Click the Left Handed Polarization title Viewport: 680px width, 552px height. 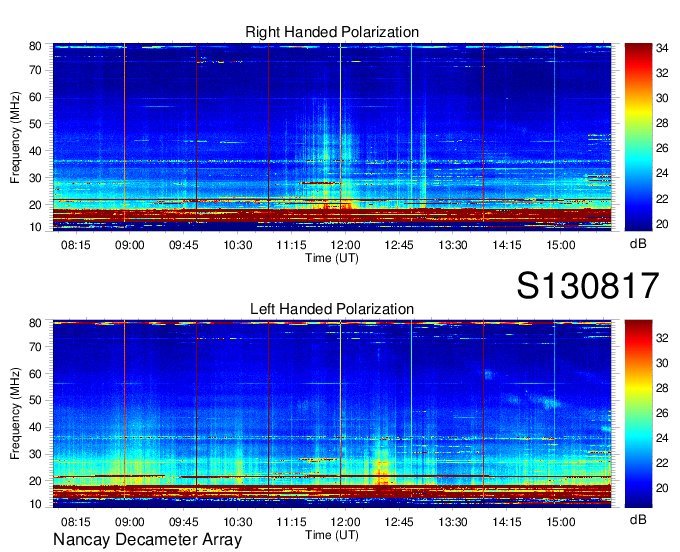[332, 309]
